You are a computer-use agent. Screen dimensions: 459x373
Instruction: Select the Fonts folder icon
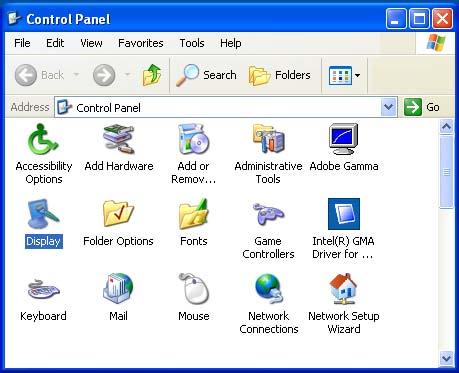pos(194,214)
